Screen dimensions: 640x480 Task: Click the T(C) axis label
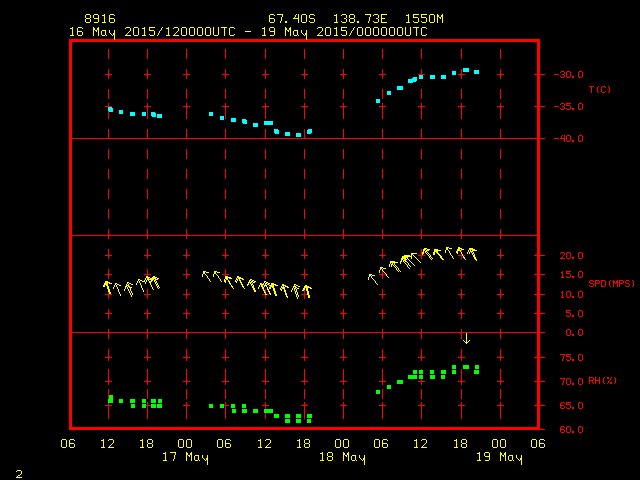(599, 90)
